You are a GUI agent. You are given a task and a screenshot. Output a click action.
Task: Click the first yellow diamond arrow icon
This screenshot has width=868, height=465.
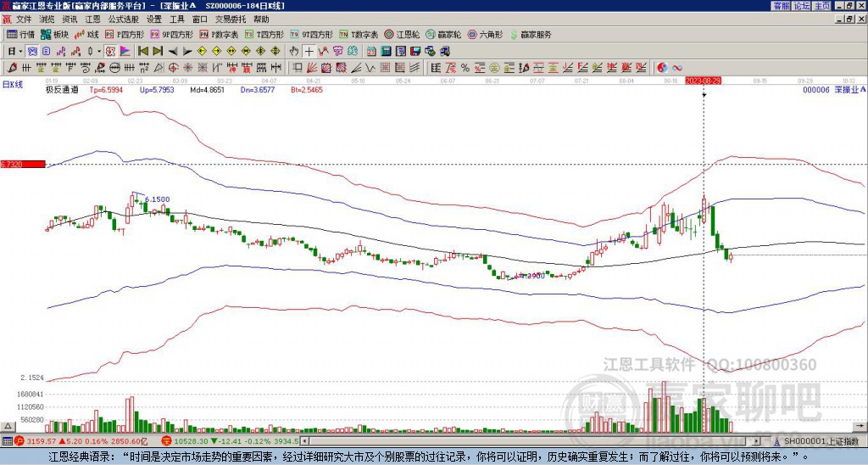tap(202, 52)
